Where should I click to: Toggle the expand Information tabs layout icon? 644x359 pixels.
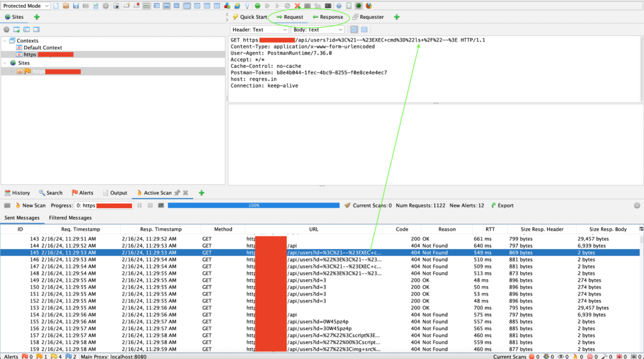[x=166, y=6]
